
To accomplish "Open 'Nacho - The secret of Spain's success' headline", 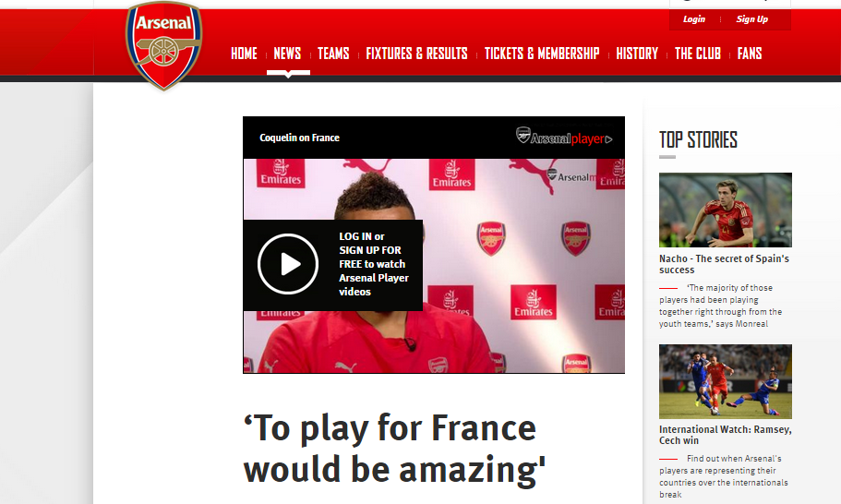I will (724, 264).
